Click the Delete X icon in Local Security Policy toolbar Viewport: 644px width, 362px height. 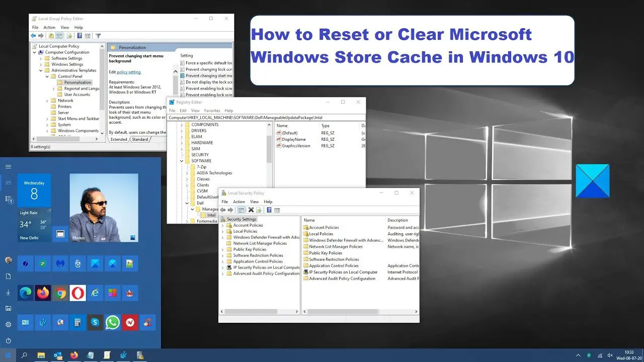(x=251, y=210)
